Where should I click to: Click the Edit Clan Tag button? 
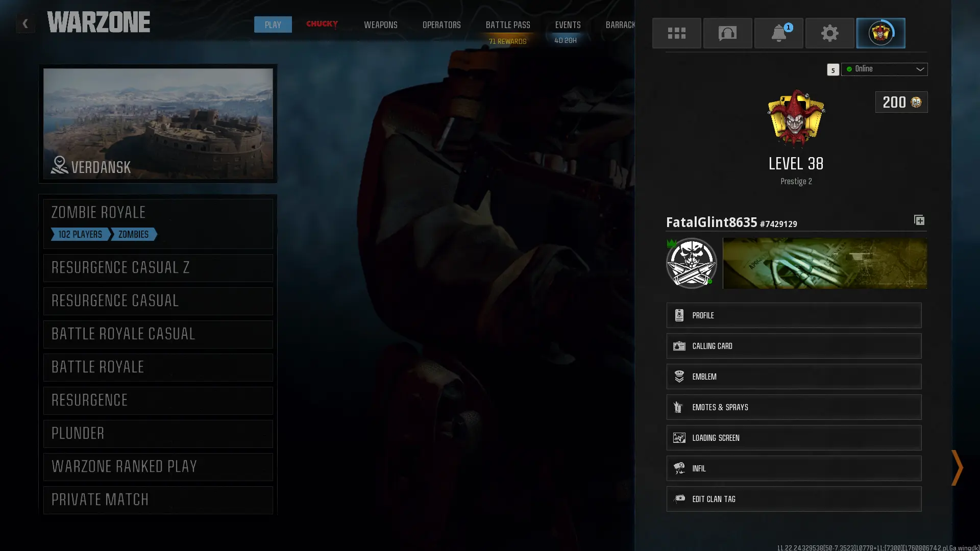click(x=793, y=499)
